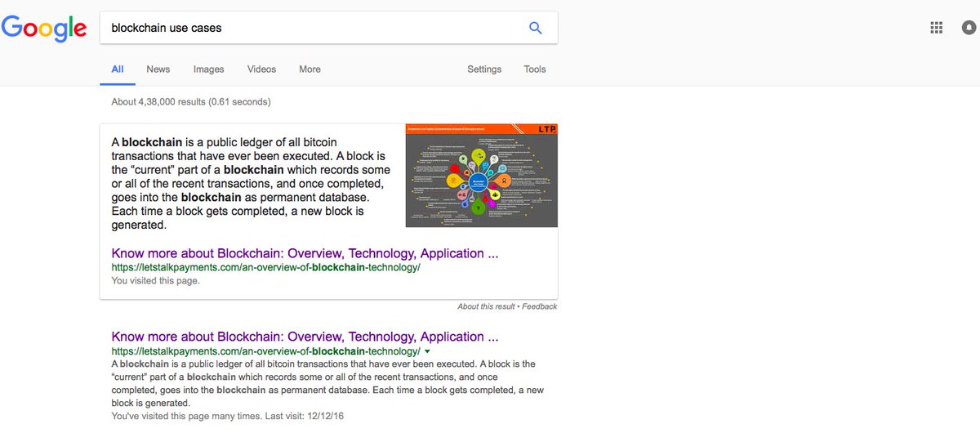Expand the green arrow next to result URL

point(428,351)
